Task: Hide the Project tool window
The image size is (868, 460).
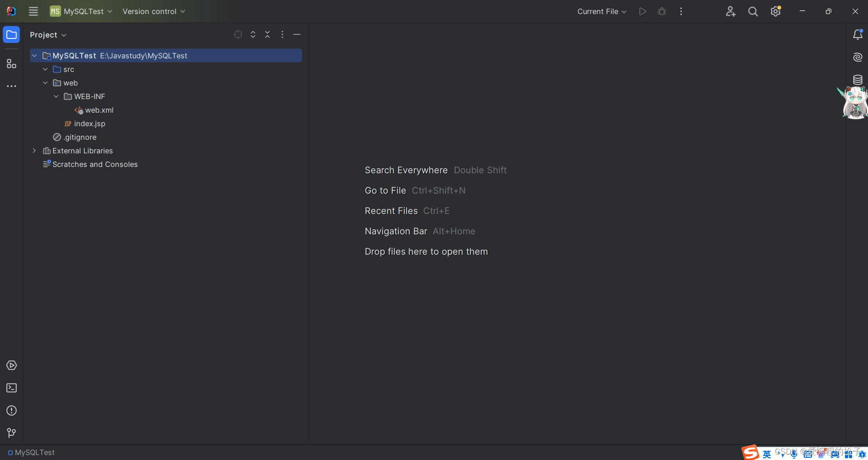Action: coord(297,34)
